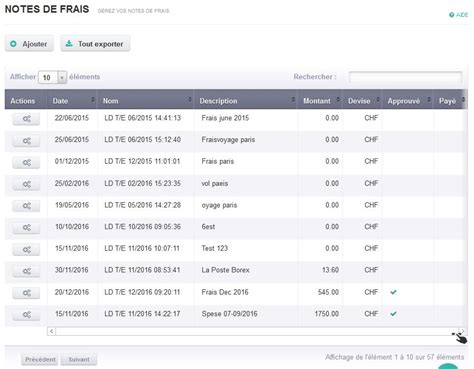
Task: Go to next page with Suivant
Action: pyautogui.click(x=79, y=359)
